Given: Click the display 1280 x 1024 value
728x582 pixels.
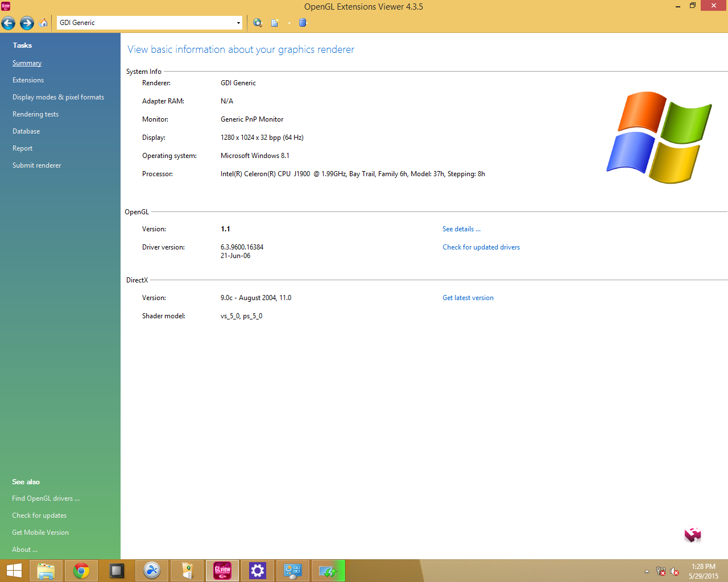Looking at the screenshot, I should [x=262, y=138].
